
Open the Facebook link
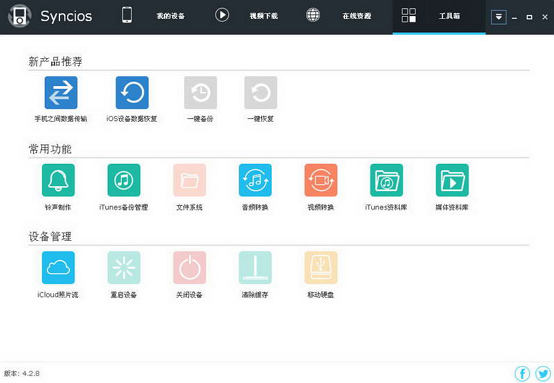click(522, 373)
